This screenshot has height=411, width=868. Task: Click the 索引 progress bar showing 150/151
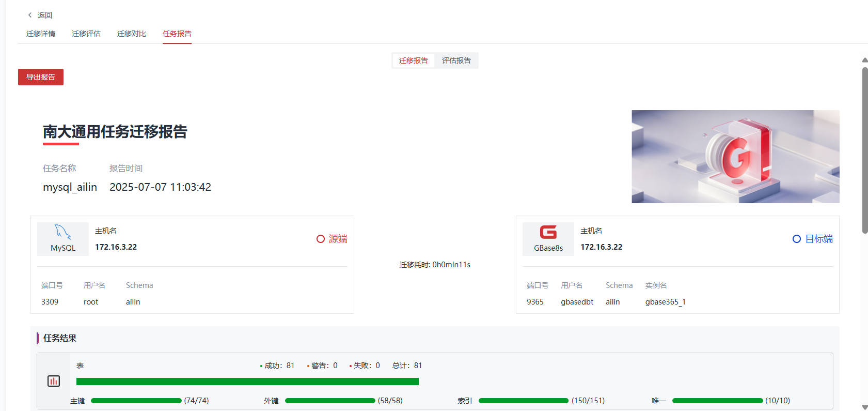click(524, 401)
